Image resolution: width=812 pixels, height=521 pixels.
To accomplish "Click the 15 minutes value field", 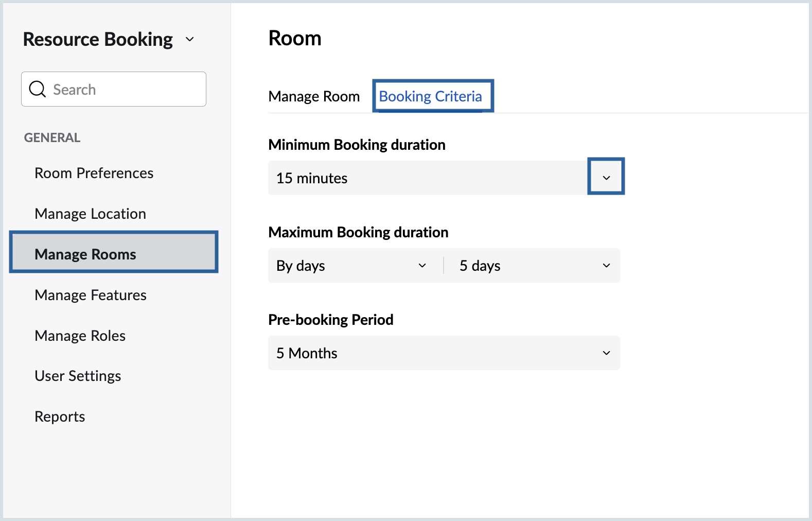I will coord(427,178).
